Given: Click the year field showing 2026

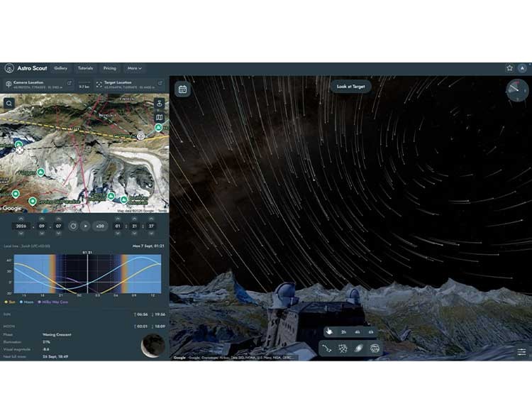Looking at the screenshot, I should (x=21, y=226).
